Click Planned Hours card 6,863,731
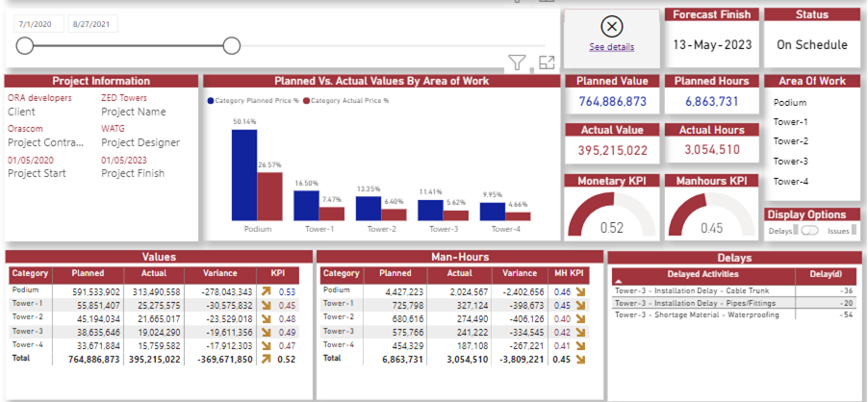 coord(711,102)
